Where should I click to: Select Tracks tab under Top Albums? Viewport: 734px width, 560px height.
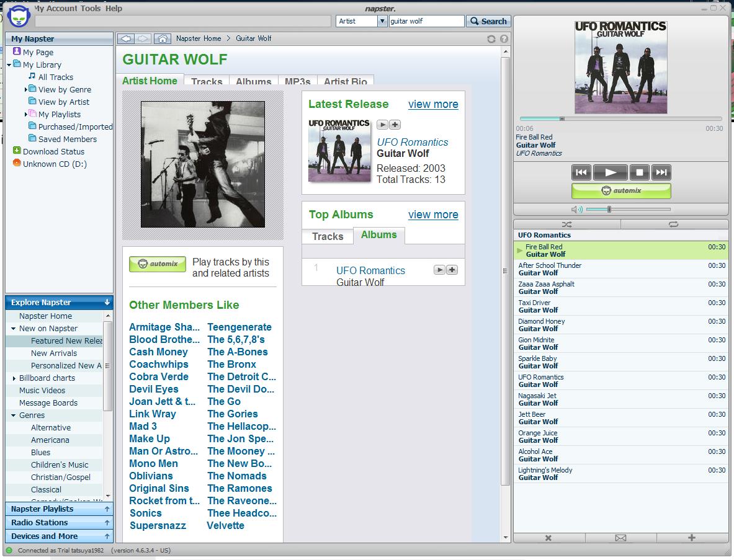coord(328,236)
